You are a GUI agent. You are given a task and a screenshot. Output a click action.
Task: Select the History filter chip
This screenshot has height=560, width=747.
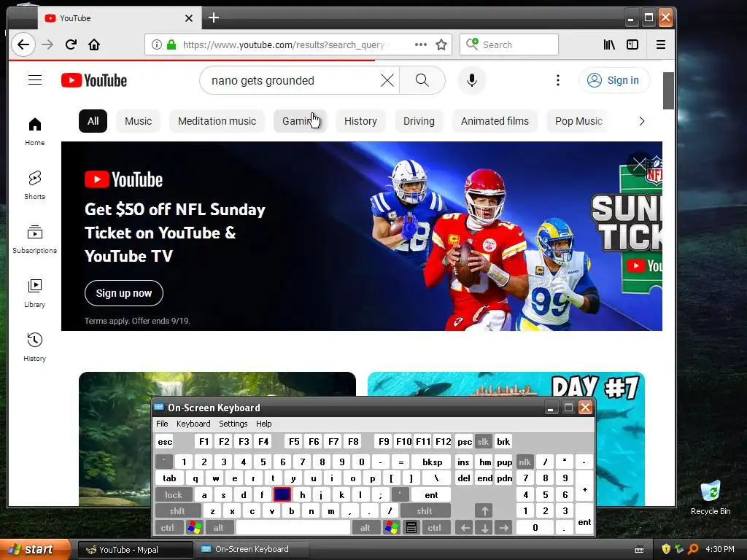click(360, 121)
